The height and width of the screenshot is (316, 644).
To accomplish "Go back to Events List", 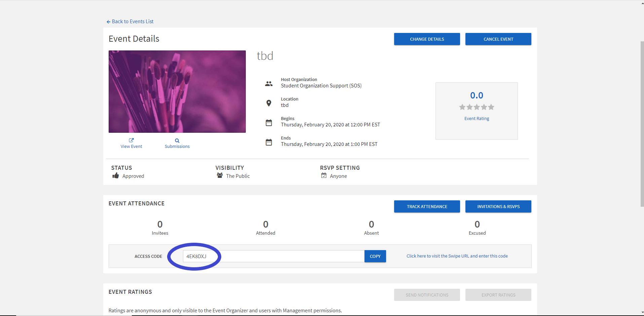I will (130, 22).
